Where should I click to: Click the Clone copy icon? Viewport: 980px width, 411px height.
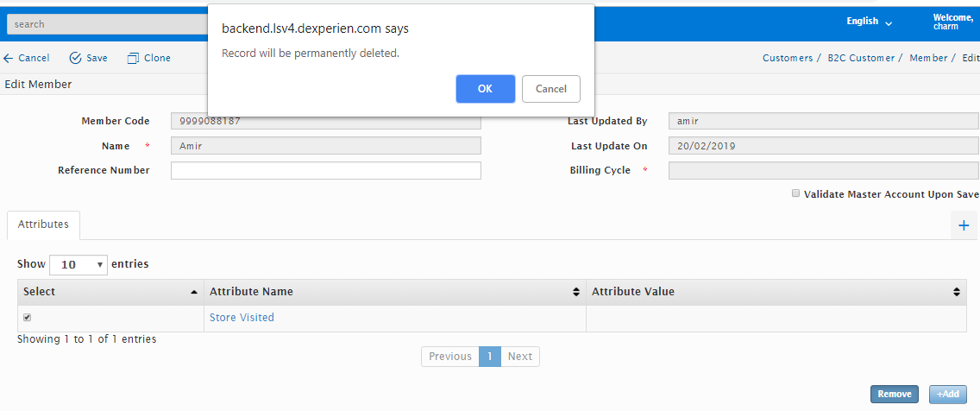coord(133,59)
